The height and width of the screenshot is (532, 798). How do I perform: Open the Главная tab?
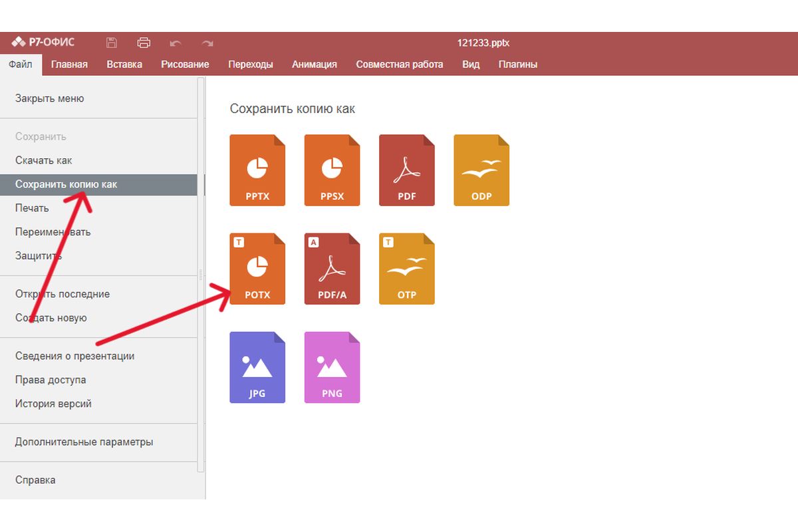[x=69, y=65]
